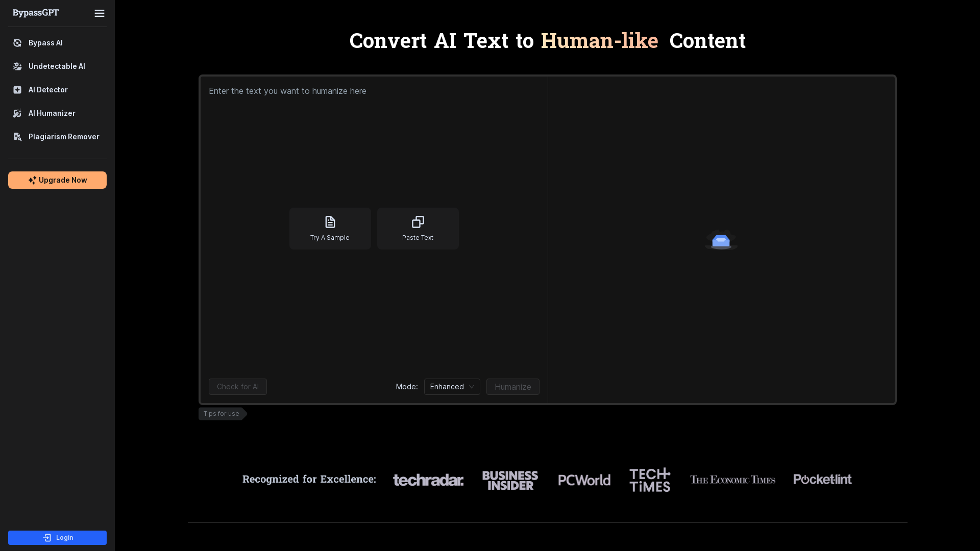Open the Plagiarism Remover text link
Viewport: 980px width, 551px height.
point(64,137)
